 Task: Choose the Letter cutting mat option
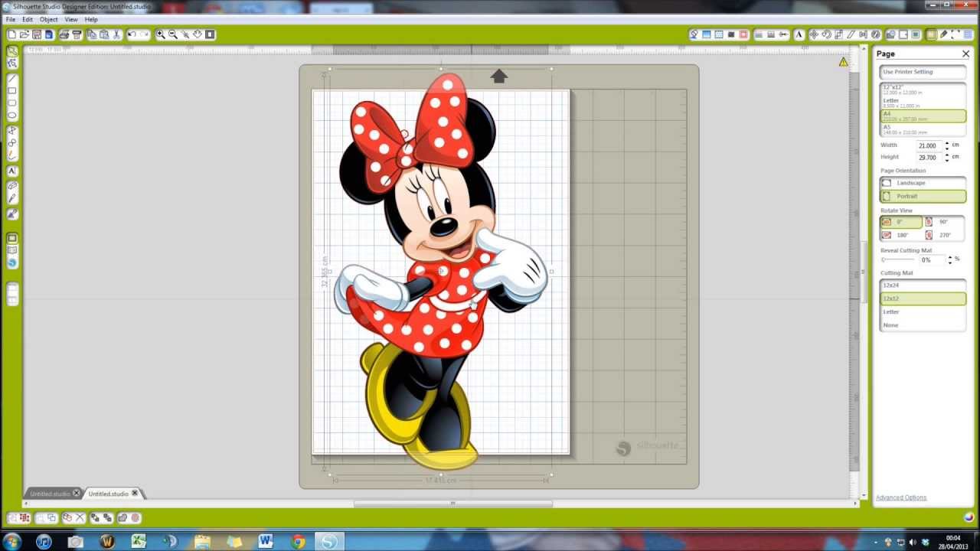tap(923, 311)
